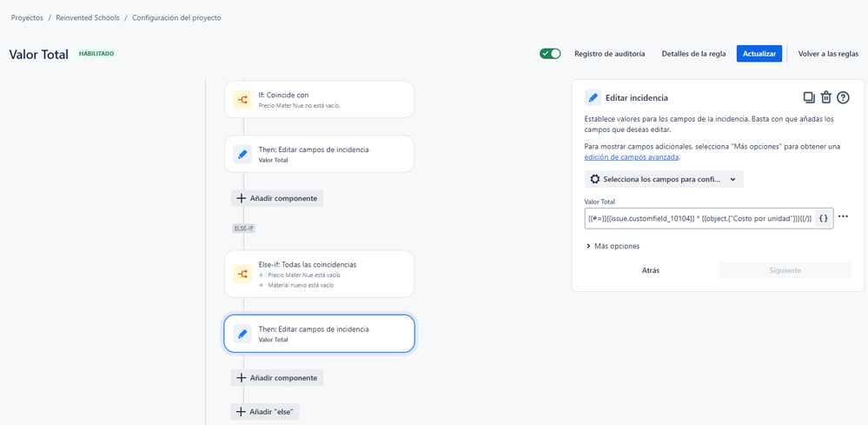Viewport: 868px width, 425px height.
Task: Click pencil icon on first Then card
Action: 242,154
